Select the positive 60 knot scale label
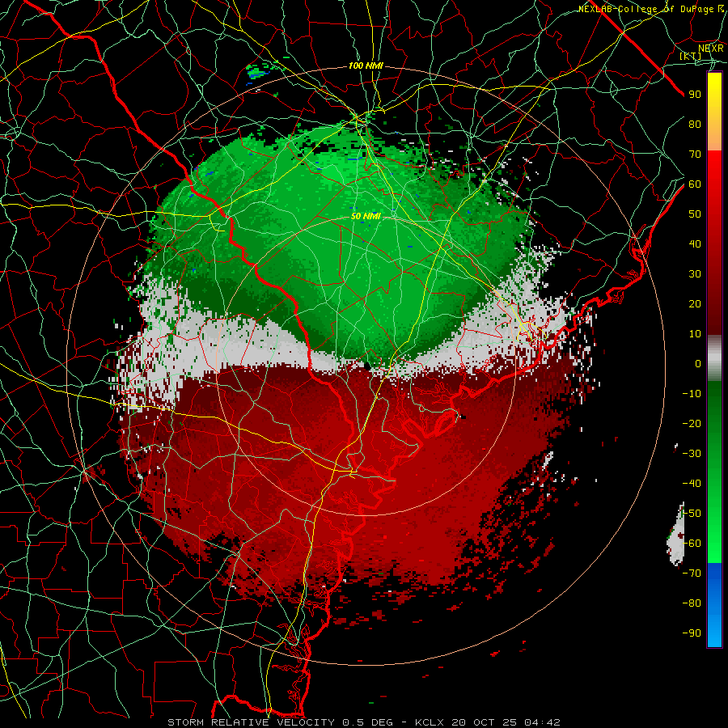The width and height of the screenshot is (728, 728). (x=695, y=184)
